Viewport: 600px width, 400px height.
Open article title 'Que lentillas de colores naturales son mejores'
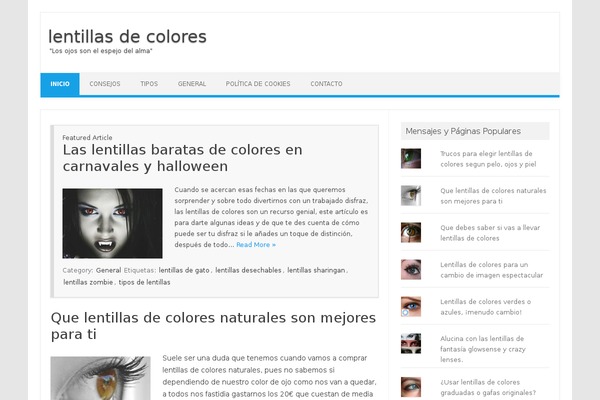(x=213, y=326)
